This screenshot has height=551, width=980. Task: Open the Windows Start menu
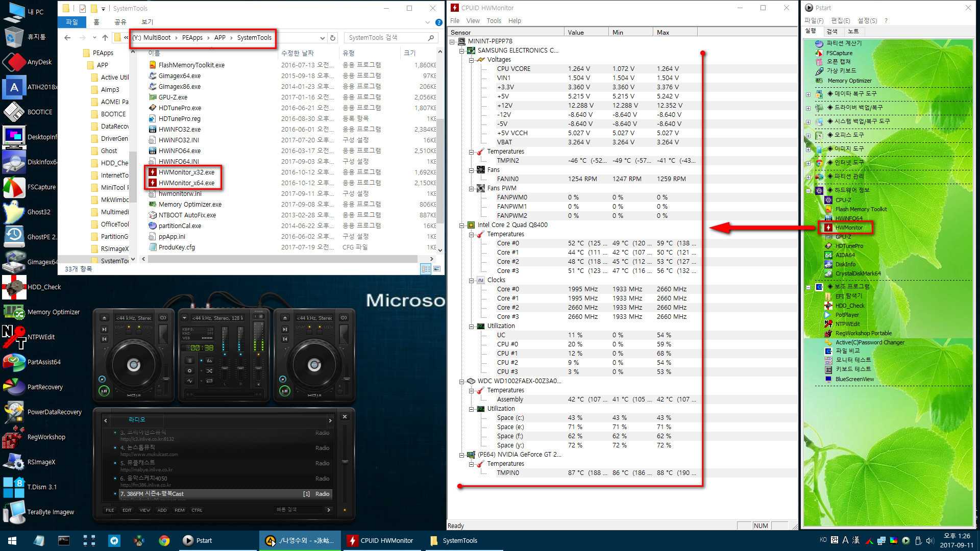click(12, 541)
